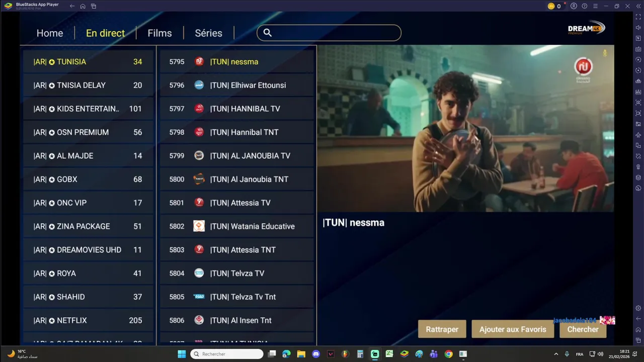Click the Watania Educative channel logo
This screenshot has width=644, height=362.
click(x=199, y=226)
